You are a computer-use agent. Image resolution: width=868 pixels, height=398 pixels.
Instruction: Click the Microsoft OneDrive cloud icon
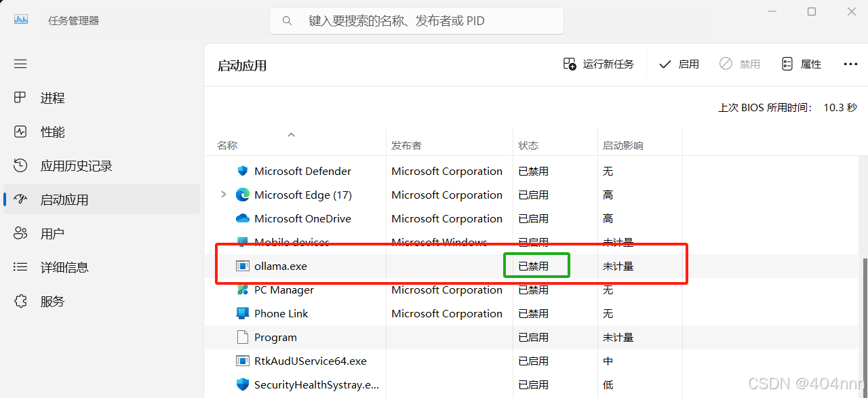242,218
